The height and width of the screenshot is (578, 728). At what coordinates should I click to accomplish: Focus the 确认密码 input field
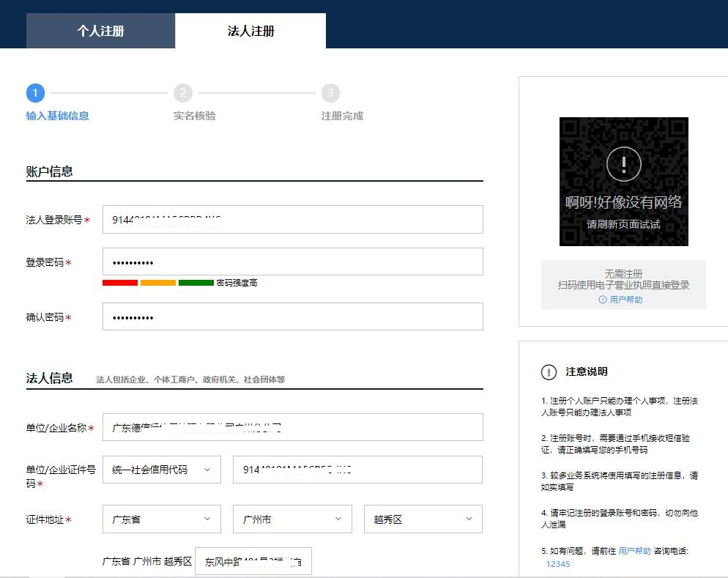point(292,316)
